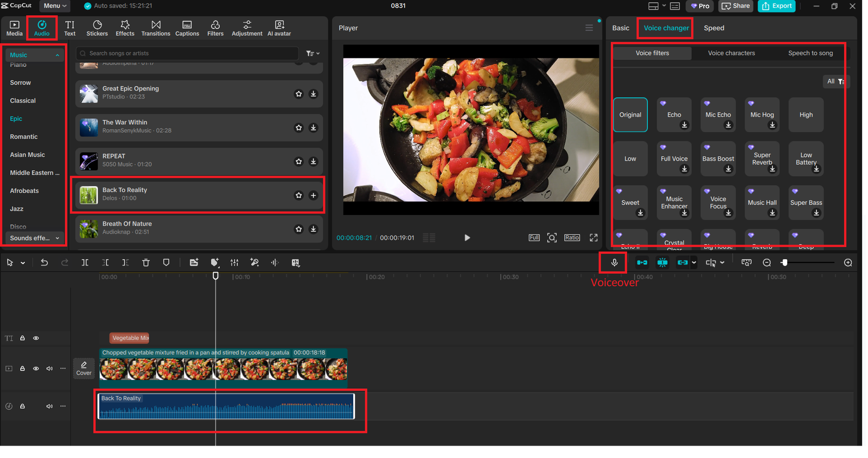Open the music sort filter dropdown
The image size is (868, 458).
pos(313,53)
